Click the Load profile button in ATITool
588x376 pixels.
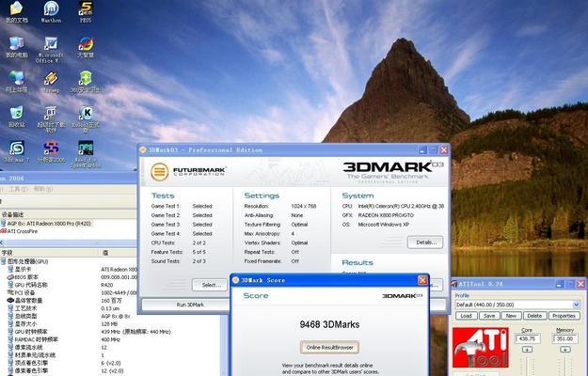pos(466,316)
